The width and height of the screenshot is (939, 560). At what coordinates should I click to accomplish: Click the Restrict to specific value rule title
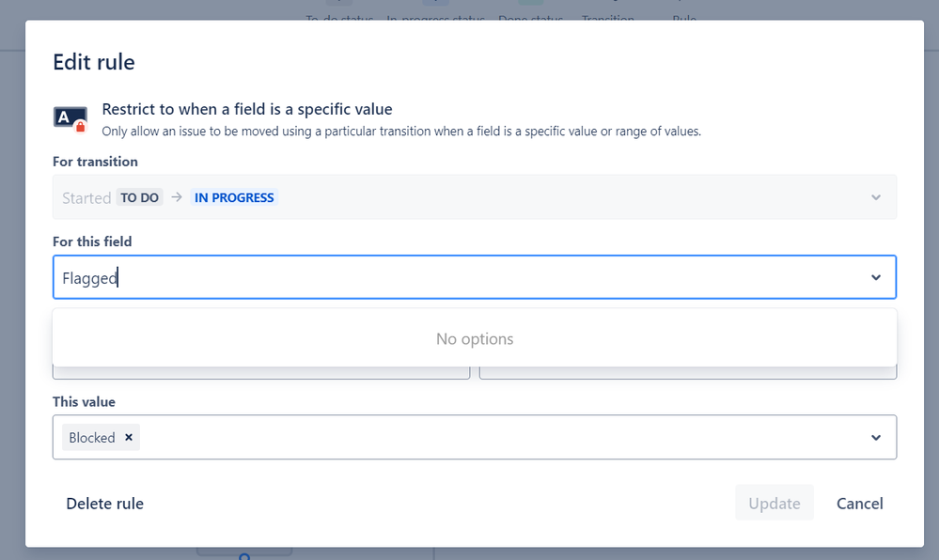click(x=246, y=109)
